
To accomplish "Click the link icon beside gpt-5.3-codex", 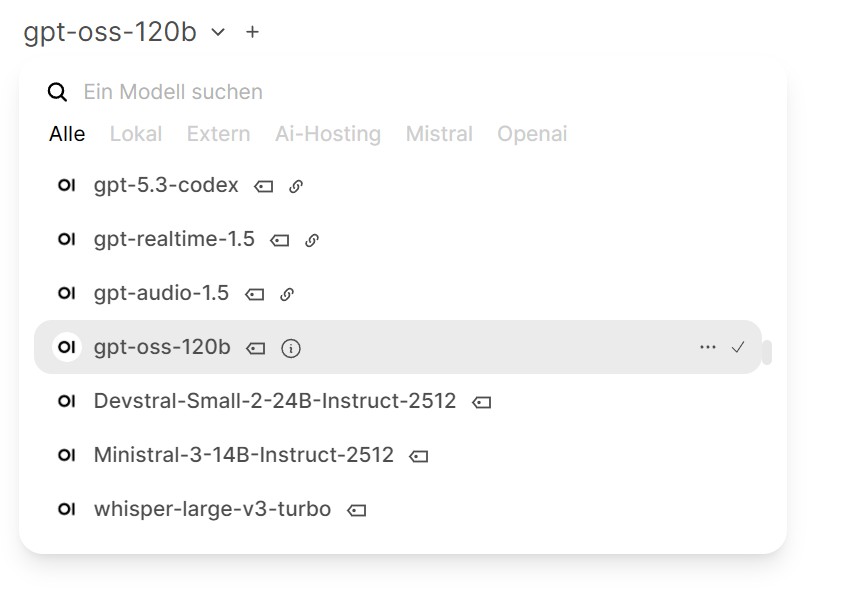I will pos(296,186).
